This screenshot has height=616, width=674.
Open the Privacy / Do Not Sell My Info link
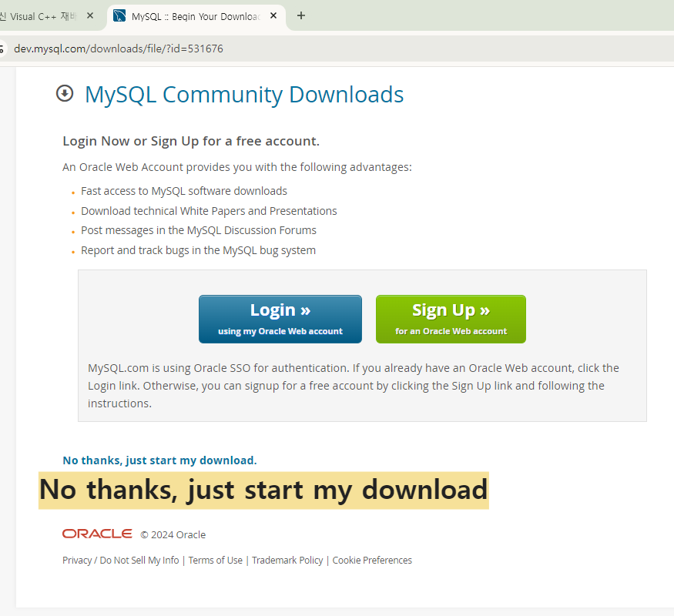[120, 560]
